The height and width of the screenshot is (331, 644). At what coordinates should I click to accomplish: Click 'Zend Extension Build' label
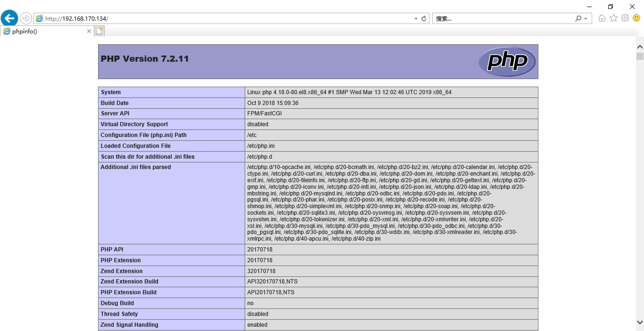pyautogui.click(x=130, y=282)
